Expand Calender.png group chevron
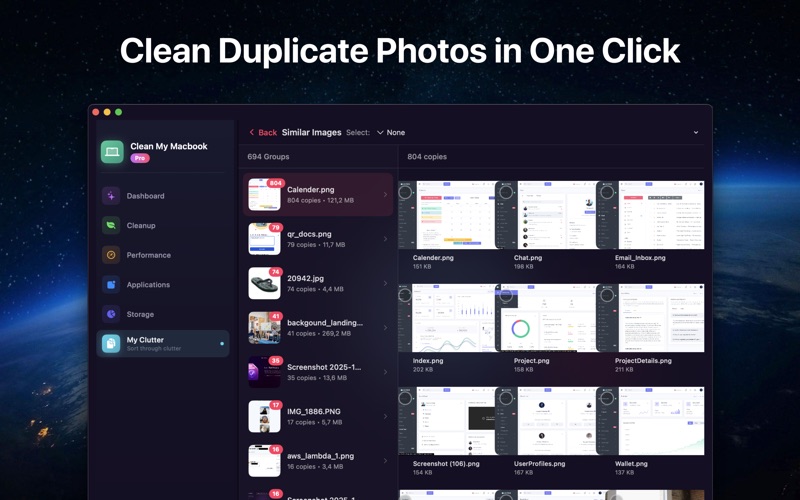 coord(385,194)
